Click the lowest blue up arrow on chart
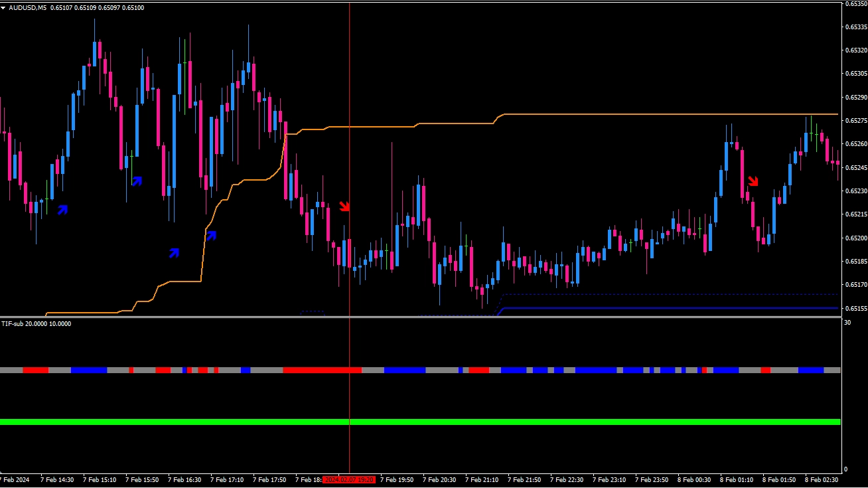Image resolution: width=868 pixels, height=488 pixels. pyautogui.click(x=174, y=252)
